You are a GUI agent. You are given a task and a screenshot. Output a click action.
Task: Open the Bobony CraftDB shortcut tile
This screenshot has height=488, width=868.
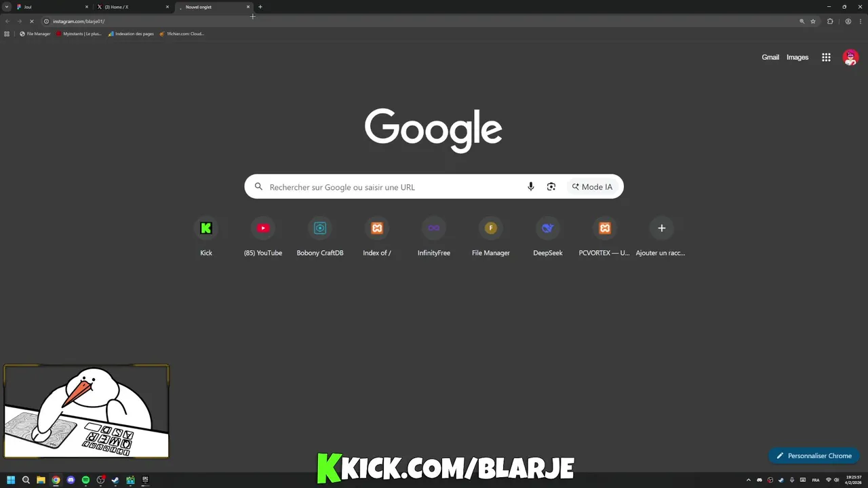320,237
